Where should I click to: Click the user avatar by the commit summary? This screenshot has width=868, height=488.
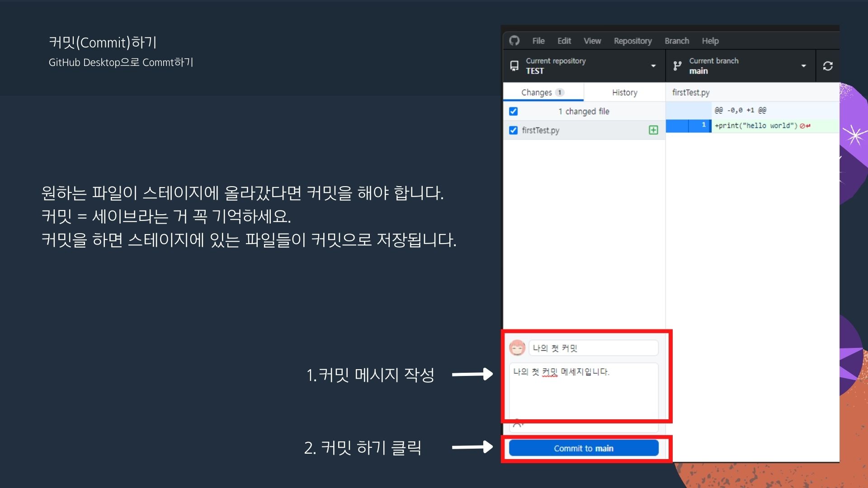click(x=517, y=348)
